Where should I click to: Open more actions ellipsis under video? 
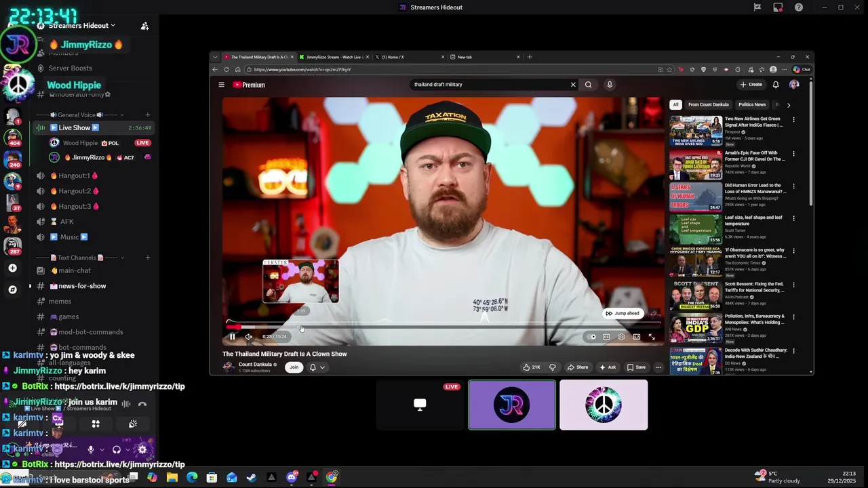pos(658,367)
